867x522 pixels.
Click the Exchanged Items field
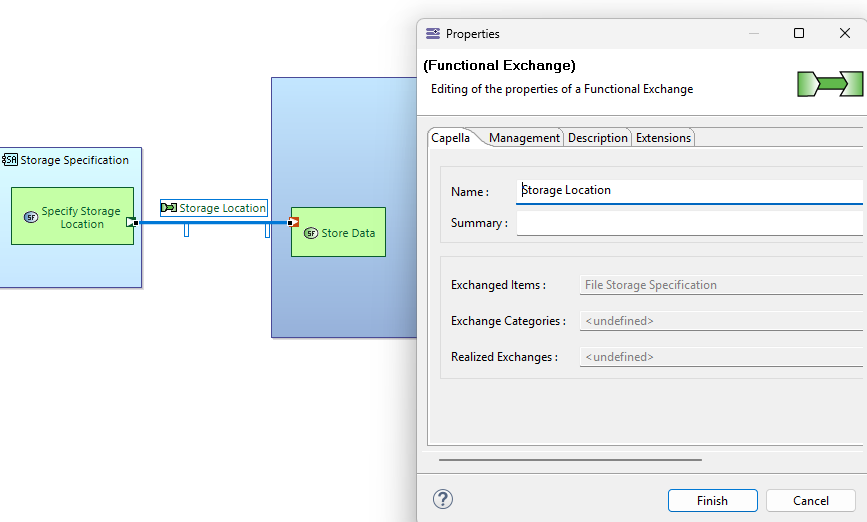(x=720, y=285)
